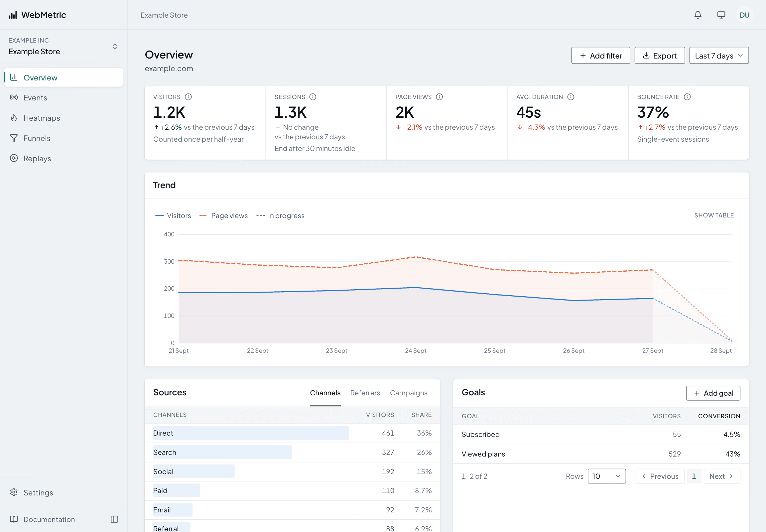Screen dimensions: 766x532
Task: Toggle the Visitors series in legend
Action: click(173, 216)
